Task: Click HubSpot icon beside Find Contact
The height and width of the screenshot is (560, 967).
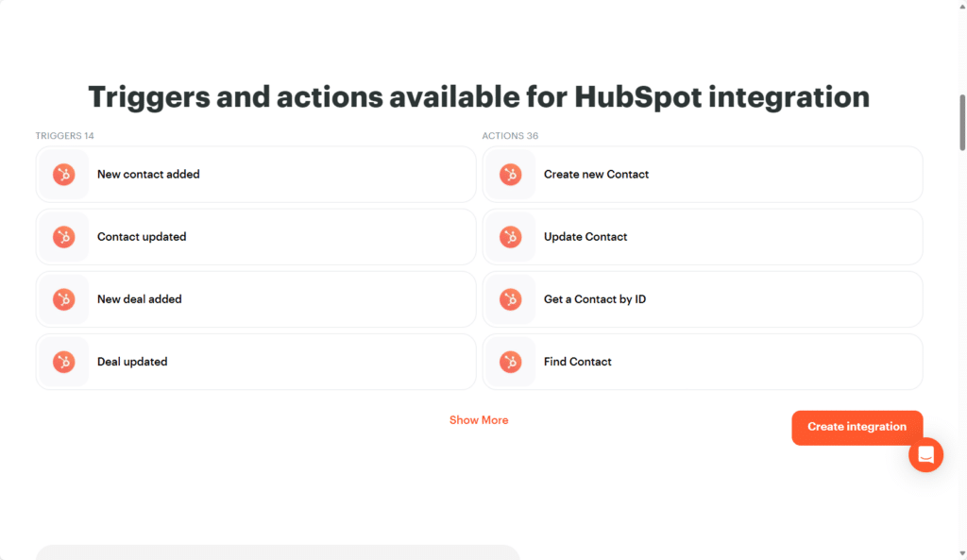Action: pos(511,362)
